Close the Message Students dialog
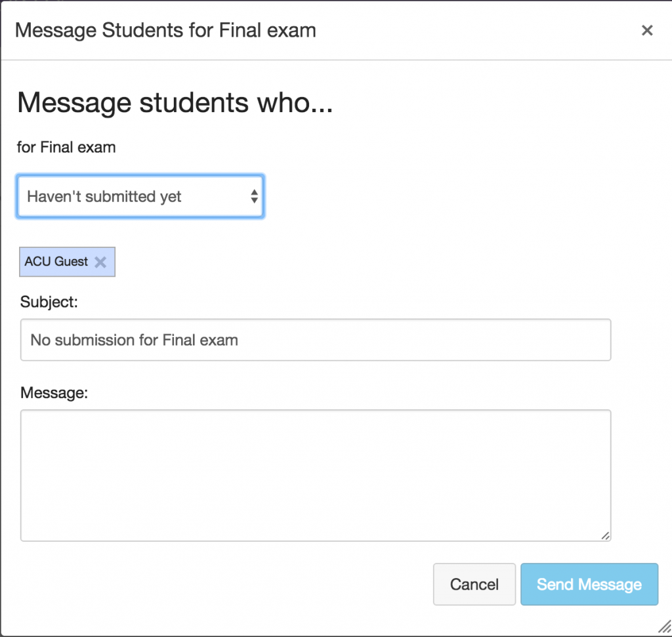 pos(647,30)
